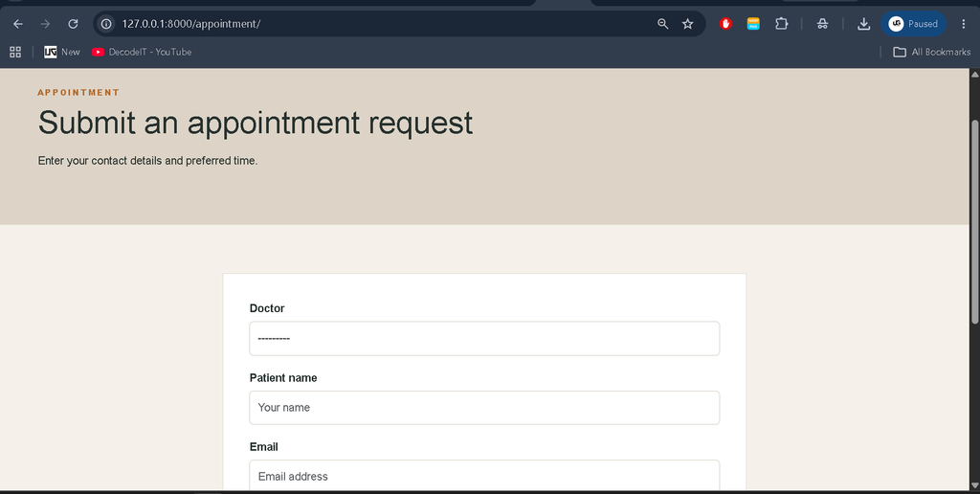Open the red stop-hand ad blocker extension
This screenshot has width=980, height=494.
[725, 24]
